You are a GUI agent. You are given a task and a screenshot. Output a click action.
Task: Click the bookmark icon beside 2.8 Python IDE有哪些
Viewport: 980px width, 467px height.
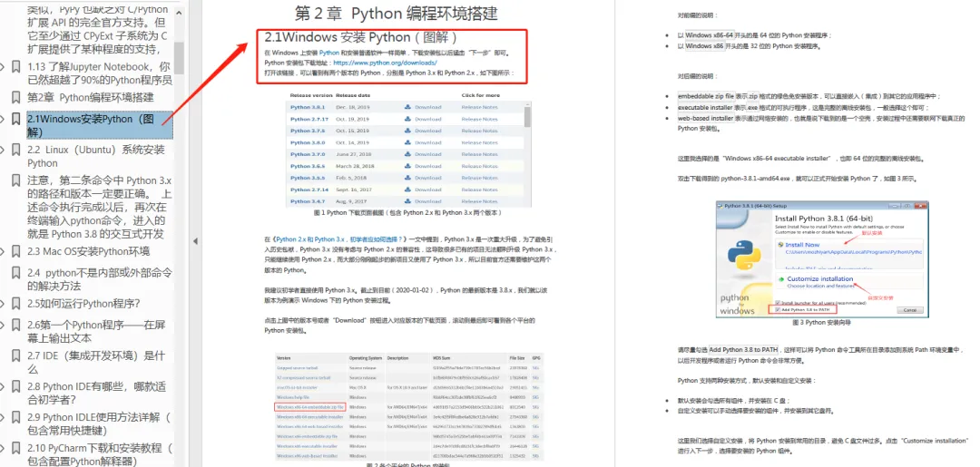coord(15,386)
